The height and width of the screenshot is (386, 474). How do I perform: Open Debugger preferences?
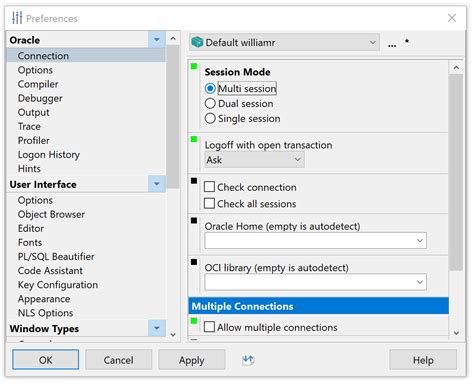(x=40, y=98)
